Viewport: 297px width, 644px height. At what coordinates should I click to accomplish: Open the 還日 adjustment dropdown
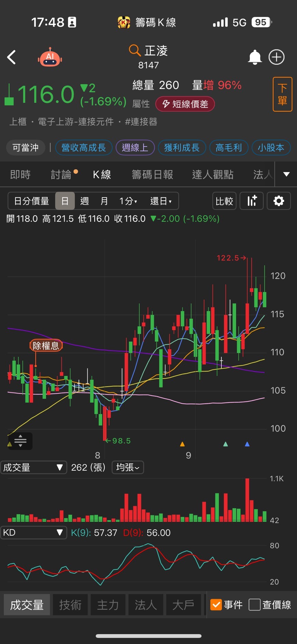pyautogui.click(x=161, y=201)
